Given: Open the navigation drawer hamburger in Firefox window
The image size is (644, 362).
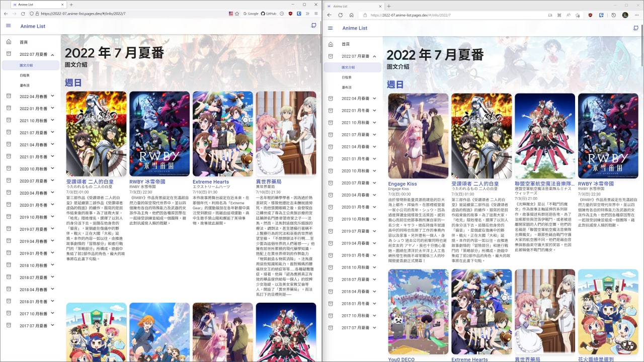Looking at the screenshot, I should [8, 26].
